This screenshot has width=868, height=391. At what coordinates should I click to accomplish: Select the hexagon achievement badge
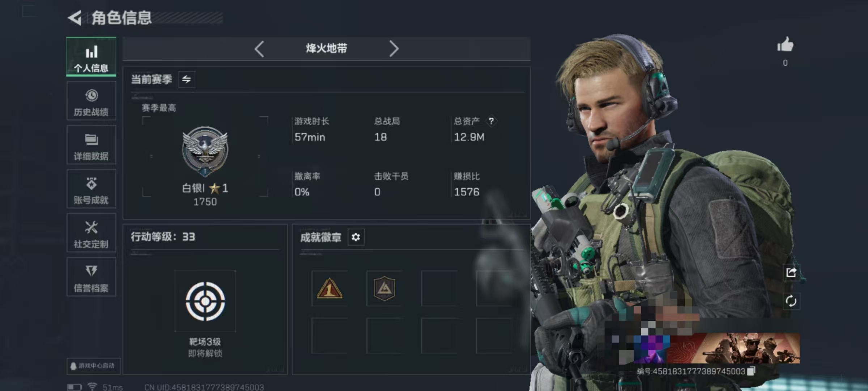pyautogui.click(x=384, y=289)
